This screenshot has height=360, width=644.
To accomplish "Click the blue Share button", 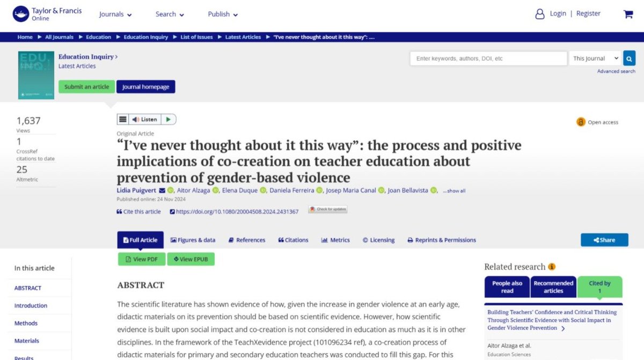I will (604, 240).
